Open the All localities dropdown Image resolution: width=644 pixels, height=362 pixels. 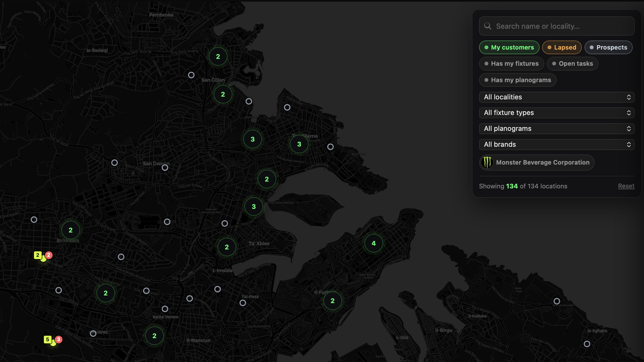556,97
